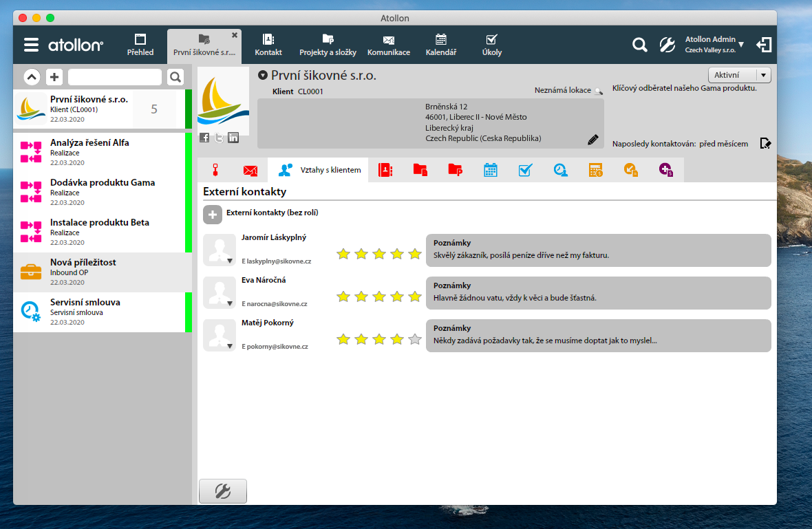
Task: Open the red envelope communication tab
Action: pyautogui.click(x=250, y=170)
